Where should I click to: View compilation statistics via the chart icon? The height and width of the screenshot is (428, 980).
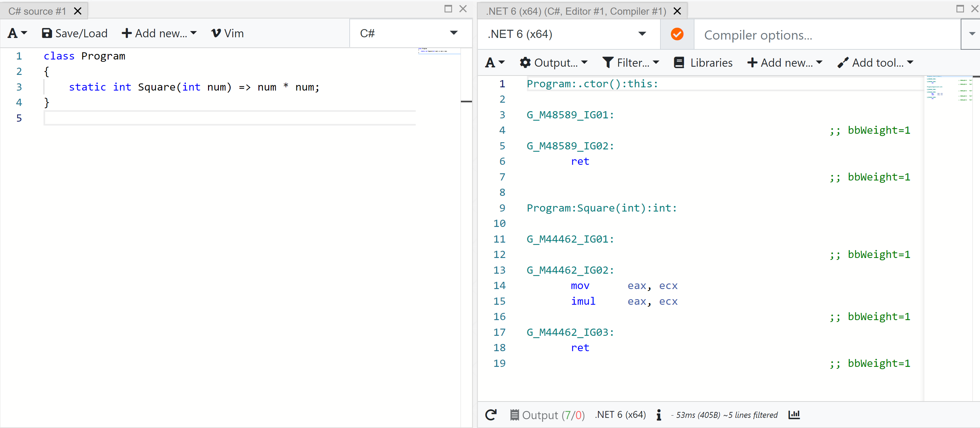click(x=794, y=415)
